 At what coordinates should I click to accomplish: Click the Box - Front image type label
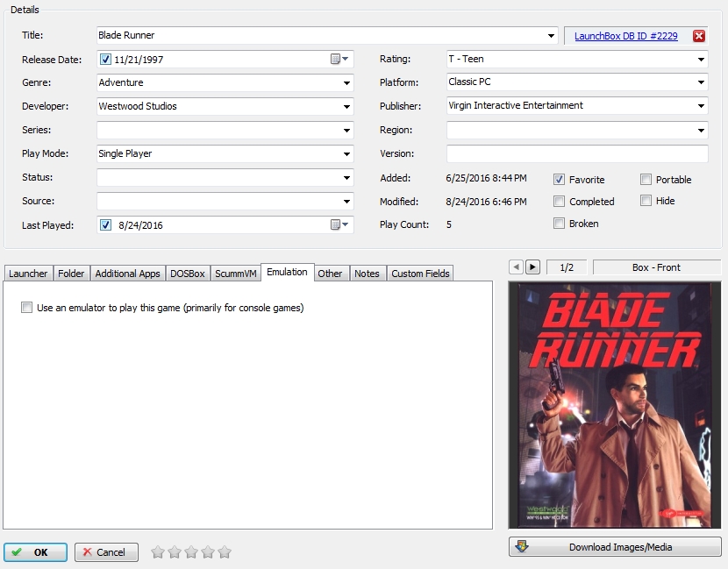pos(656,267)
